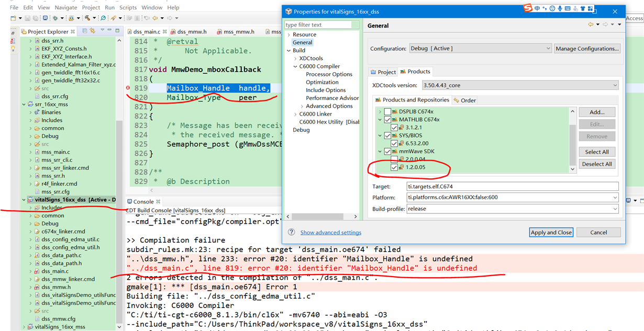Check the DSPLIB C674x checkbox
Screen dimensions: 644x331
pyautogui.click(x=387, y=111)
